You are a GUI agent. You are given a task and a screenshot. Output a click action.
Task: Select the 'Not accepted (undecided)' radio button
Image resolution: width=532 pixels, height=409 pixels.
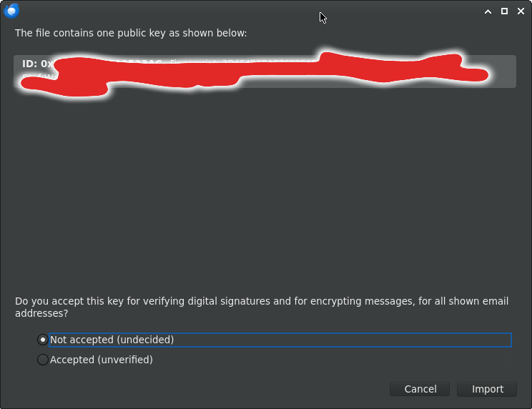(43, 340)
